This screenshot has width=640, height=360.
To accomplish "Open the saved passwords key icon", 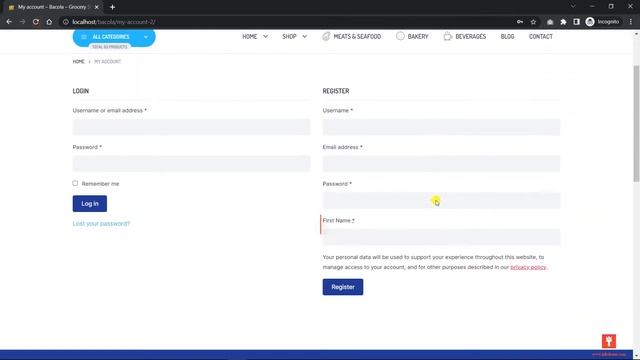I will pyautogui.click(x=520, y=22).
